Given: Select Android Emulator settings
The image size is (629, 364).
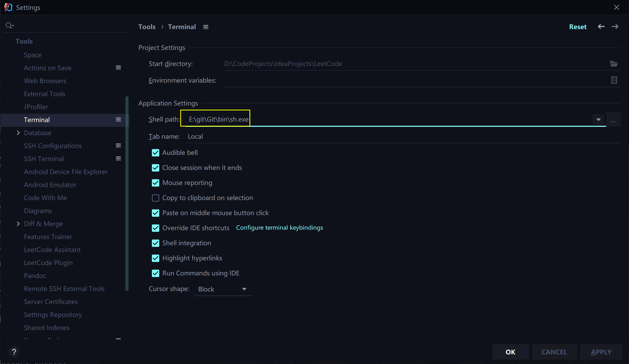Looking at the screenshot, I should pyautogui.click(x=50, y=185).
